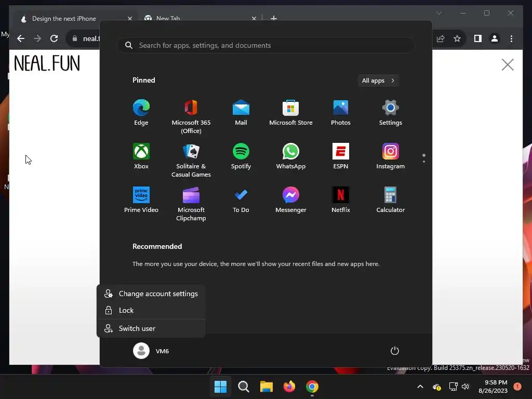Click the power button in Start menu

(395, 351)
